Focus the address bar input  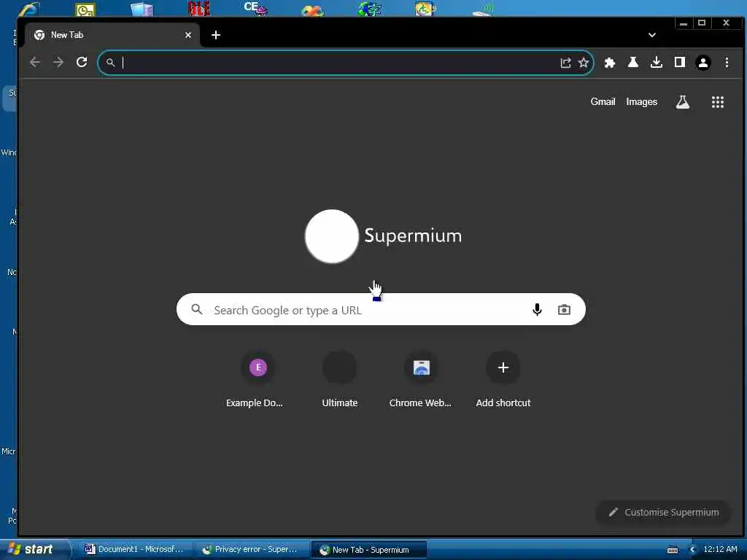tap(345, 63)
